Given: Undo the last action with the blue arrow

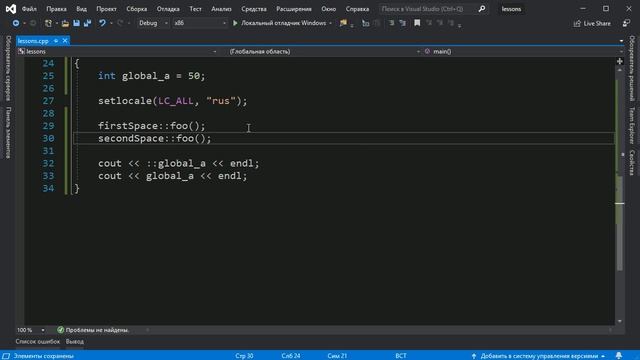Looking at the screenshot, I should (x=102, y=23).
